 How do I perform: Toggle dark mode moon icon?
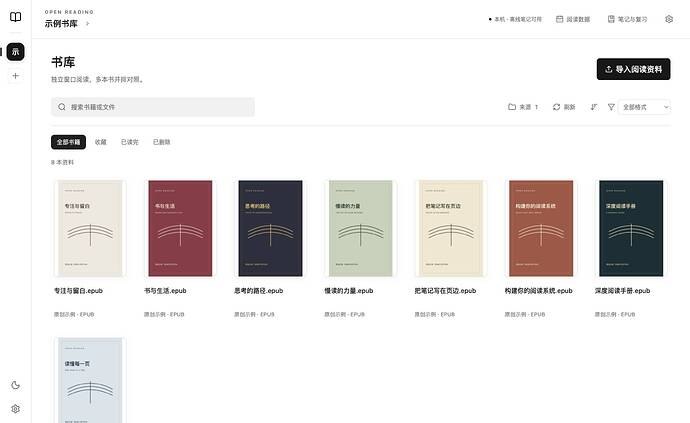tap(15, 385)
